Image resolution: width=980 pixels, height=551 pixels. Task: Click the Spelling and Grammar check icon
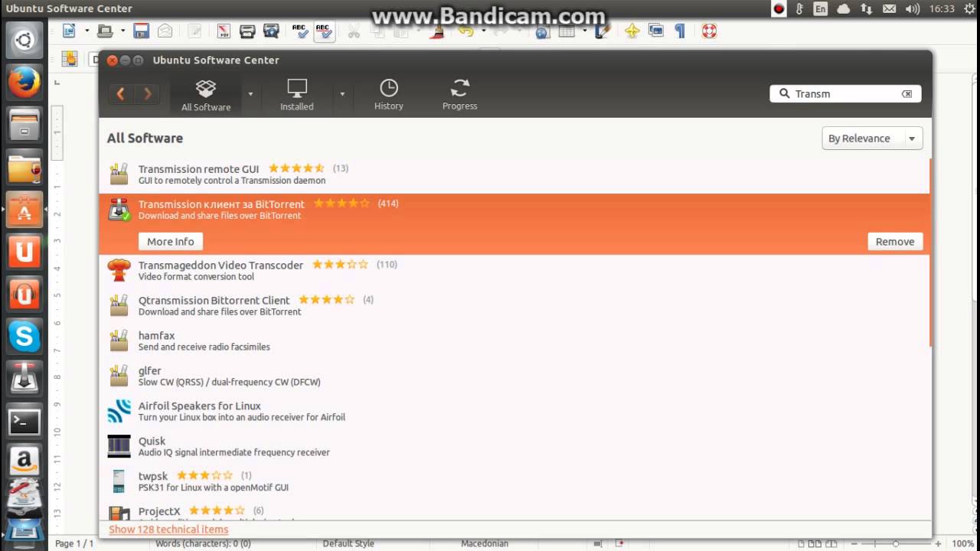(300, 31)
